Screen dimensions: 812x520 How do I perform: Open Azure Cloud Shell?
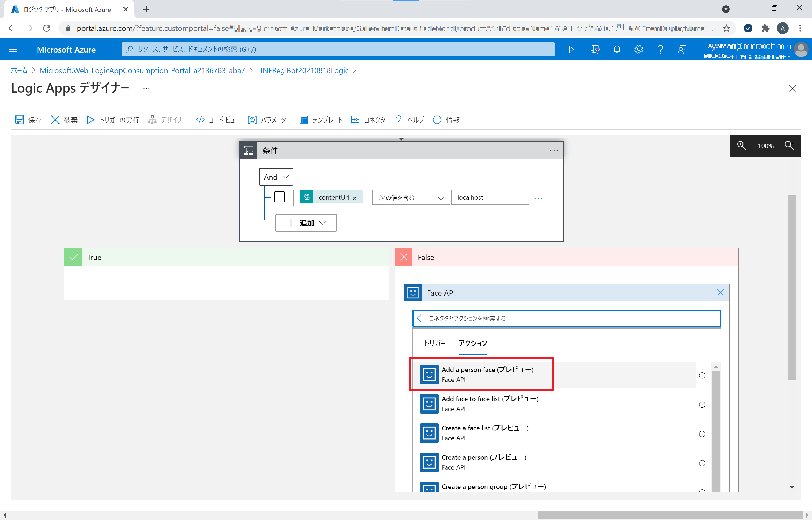coord(574,49)
